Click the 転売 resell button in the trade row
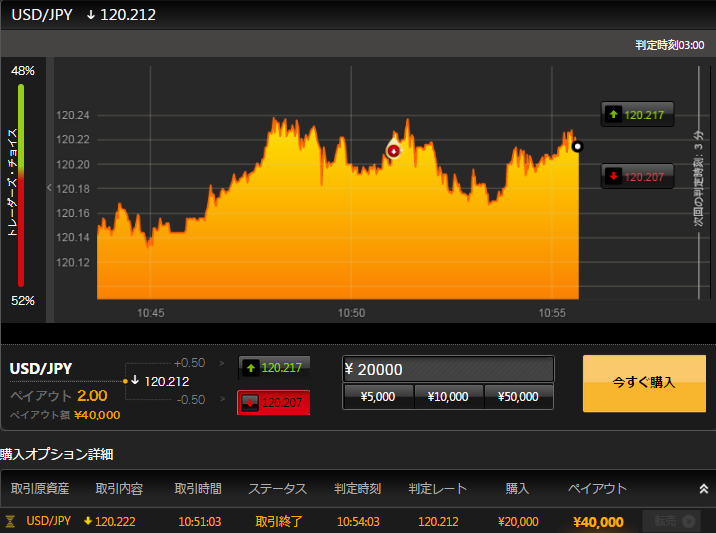The height and width of the screenshot is (533, 716). click(670, 521)
